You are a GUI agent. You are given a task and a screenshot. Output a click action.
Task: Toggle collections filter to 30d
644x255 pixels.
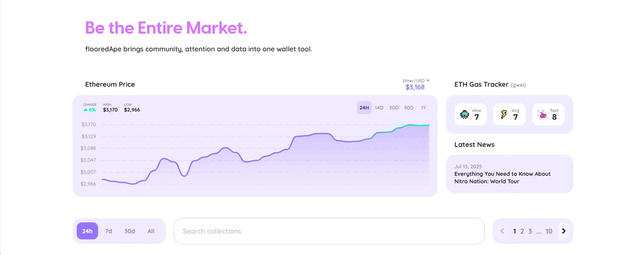[x=130, y=231]
